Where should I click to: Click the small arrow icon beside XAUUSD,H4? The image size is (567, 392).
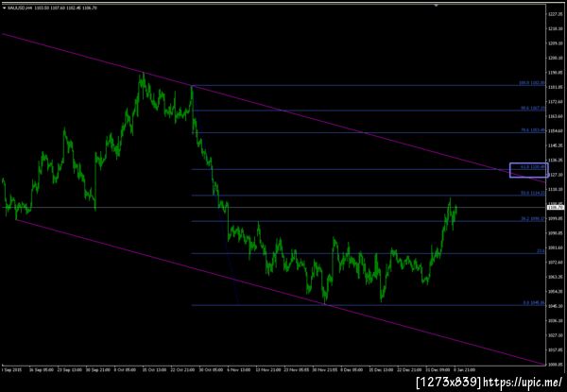pos(4,8)
